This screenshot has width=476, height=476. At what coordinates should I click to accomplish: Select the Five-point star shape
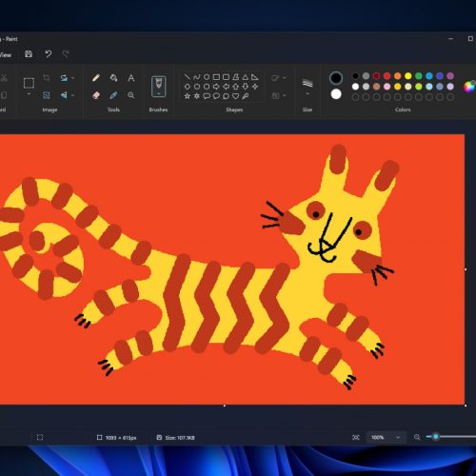tap(188, 96)
